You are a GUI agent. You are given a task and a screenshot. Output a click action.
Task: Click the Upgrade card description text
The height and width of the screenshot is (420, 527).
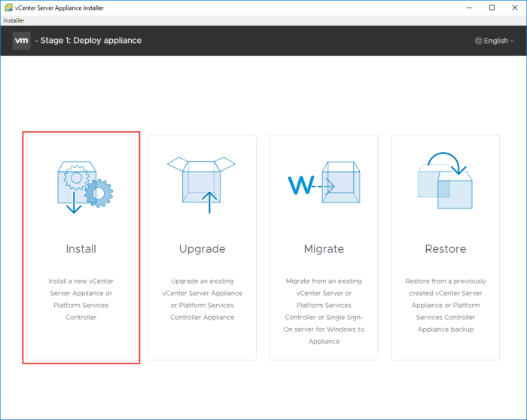coord(202,299)
